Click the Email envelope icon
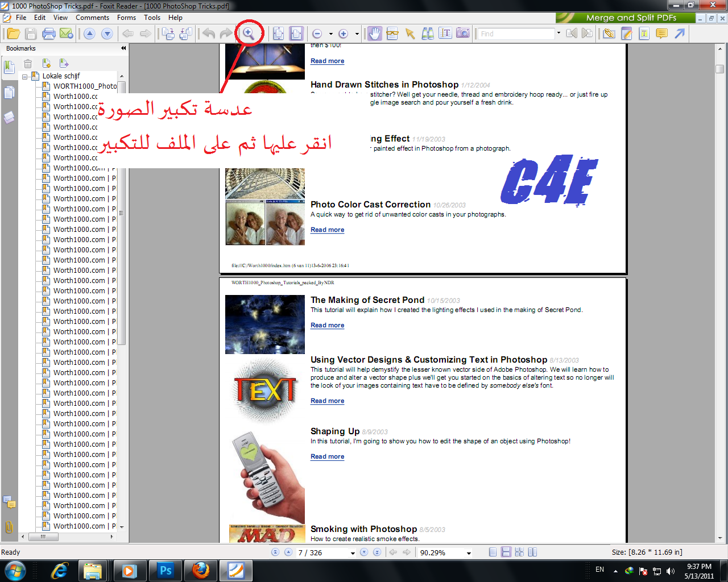 pyautogui.click(x=67, y=34)
